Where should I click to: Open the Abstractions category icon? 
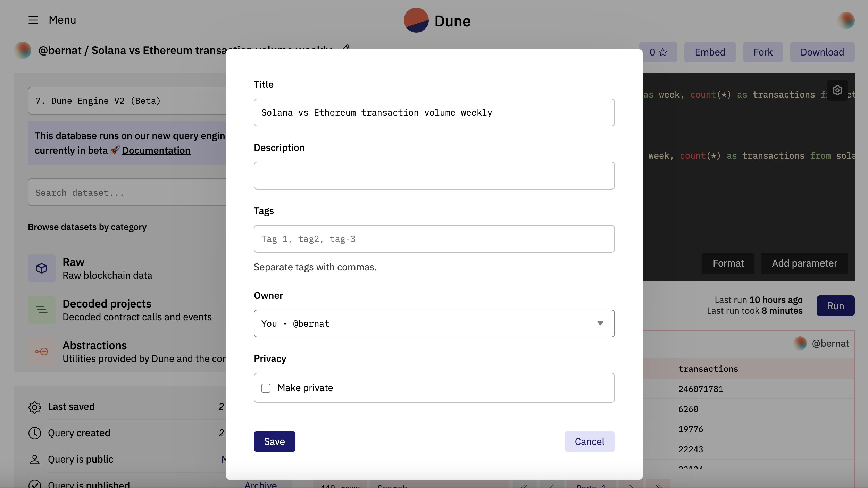point(42,352)
